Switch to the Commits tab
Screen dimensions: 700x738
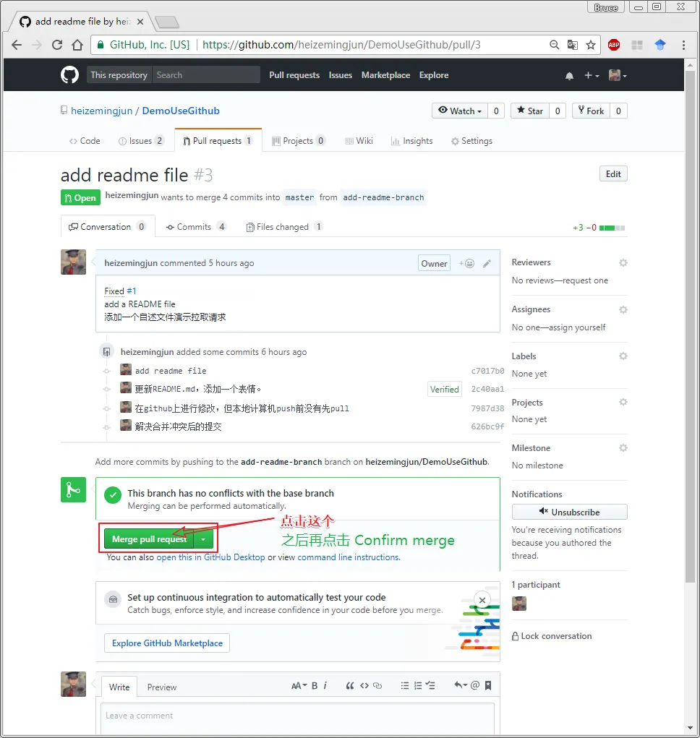[196, 227]
